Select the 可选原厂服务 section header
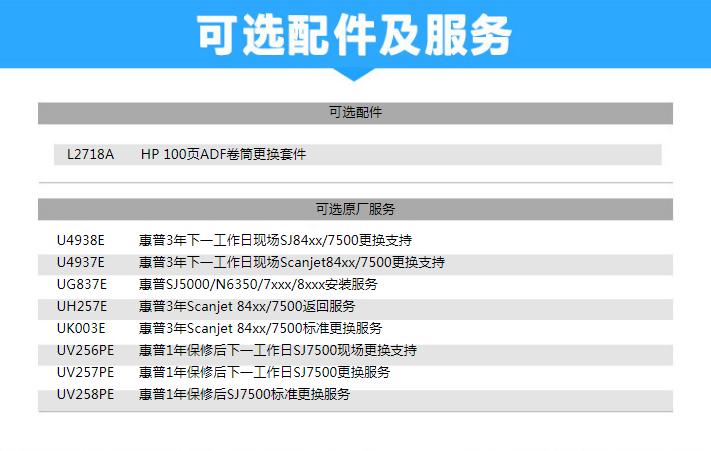The width and height of the screenshot is (711, 451). (x=356, y=209)
